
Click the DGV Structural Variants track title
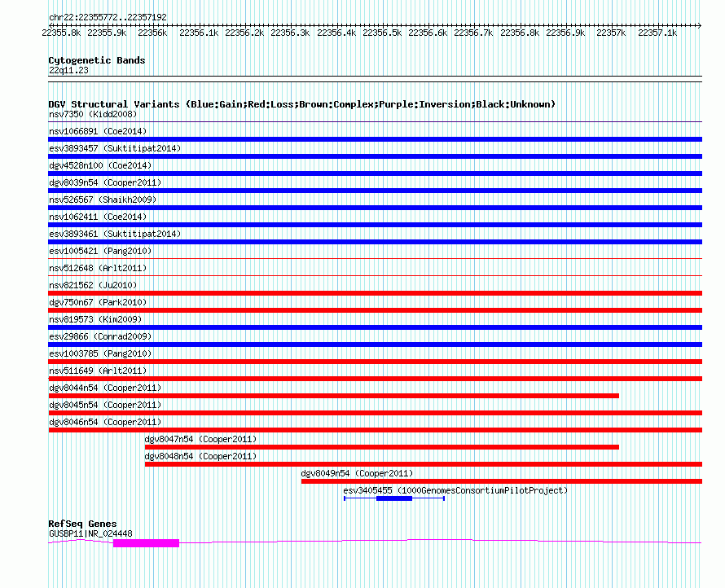click(301, 104)
